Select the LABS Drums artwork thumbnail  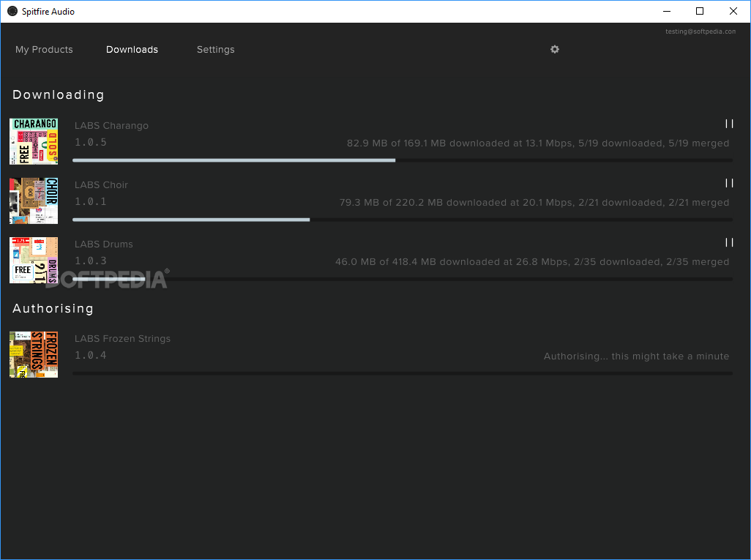(x=34, y=260)
